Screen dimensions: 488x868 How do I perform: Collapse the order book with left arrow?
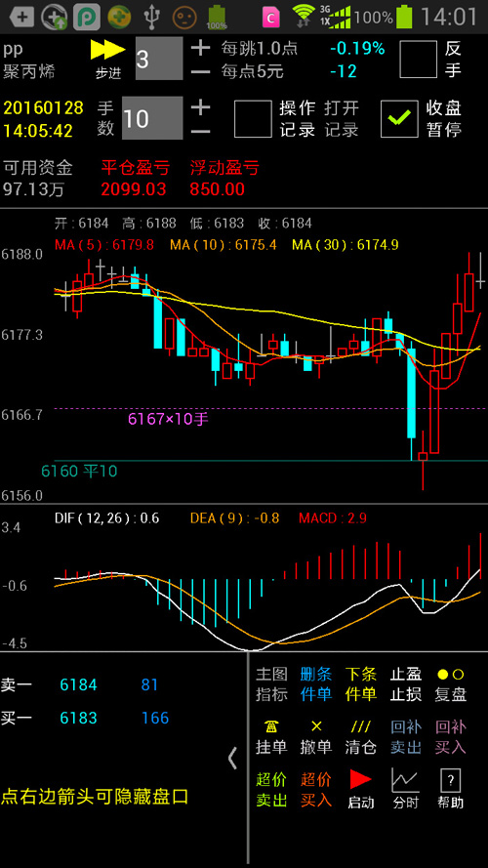click(233, 758)
